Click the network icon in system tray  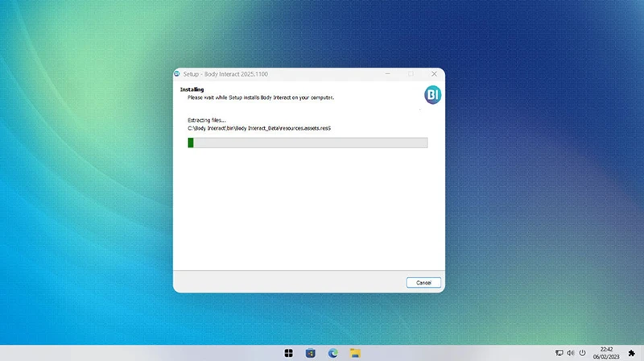click(559, 353)
